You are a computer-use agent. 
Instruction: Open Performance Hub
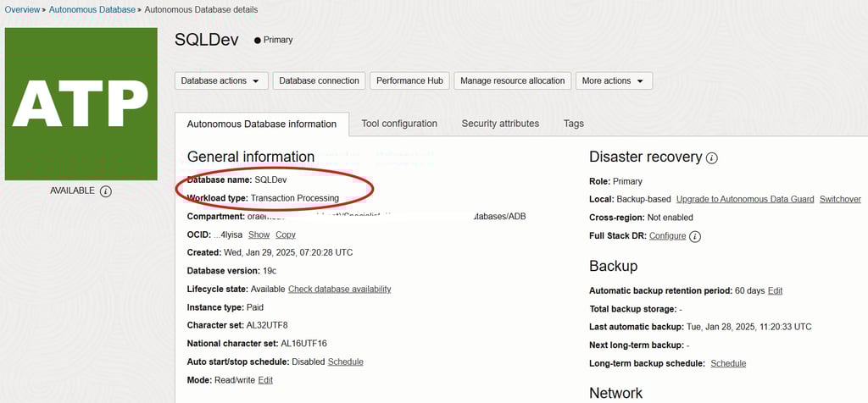click(409, 80)
